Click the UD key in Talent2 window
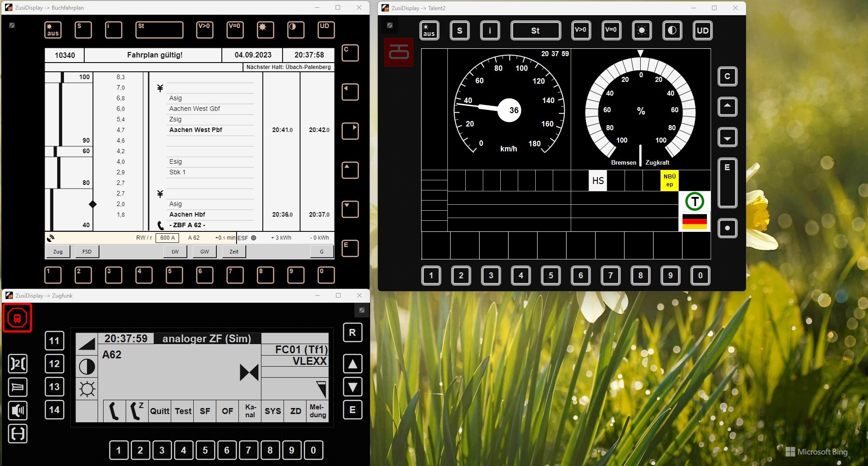The height and width of the screenshot is (466, 868). tap(703, 30)
